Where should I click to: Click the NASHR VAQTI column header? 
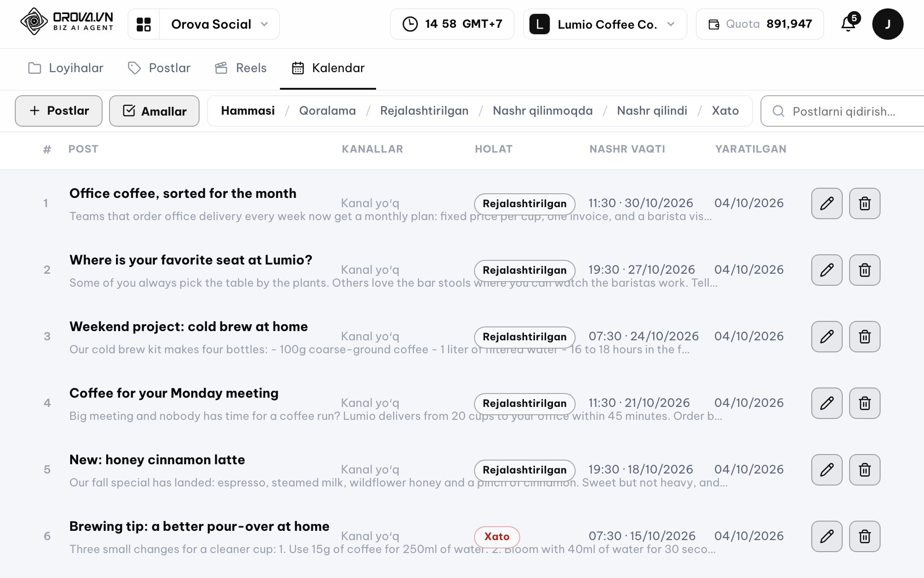[x=627, y=149]
